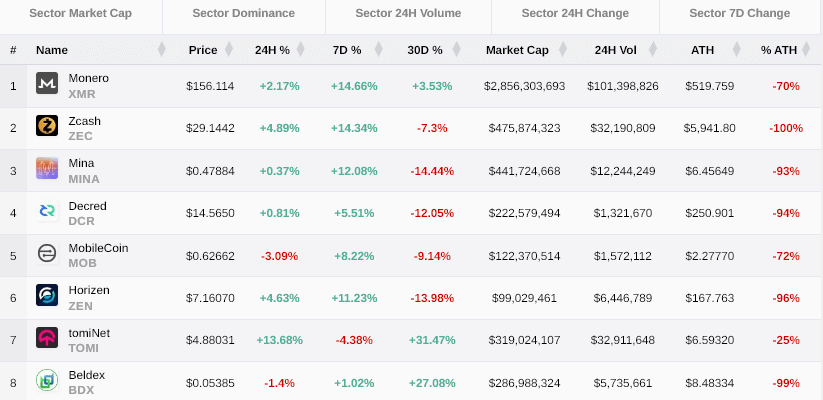Click the Monero coin logo icon
823x400 pixels.
(x=47, y=85)
